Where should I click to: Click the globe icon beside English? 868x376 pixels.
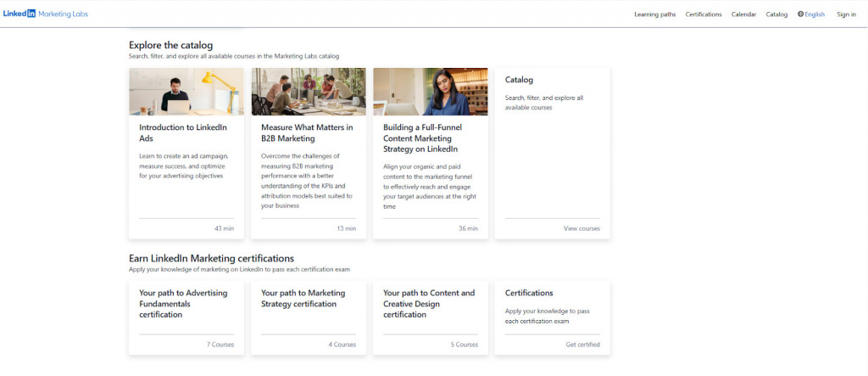tap(800, 14)
